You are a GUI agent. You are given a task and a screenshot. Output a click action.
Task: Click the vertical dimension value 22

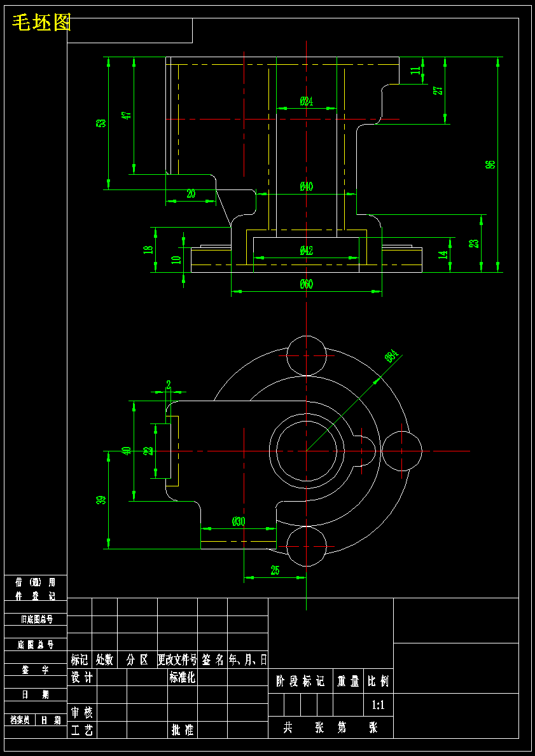(x=148, y=451)
